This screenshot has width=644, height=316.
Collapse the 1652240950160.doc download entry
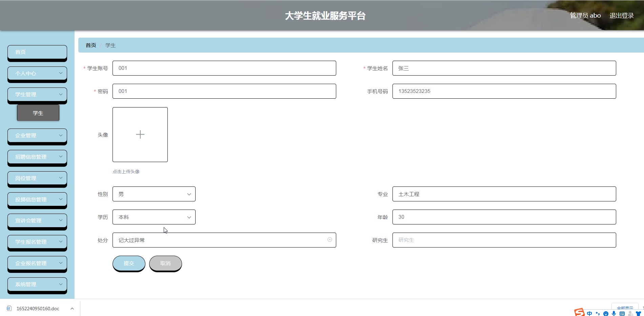point(72,309)
